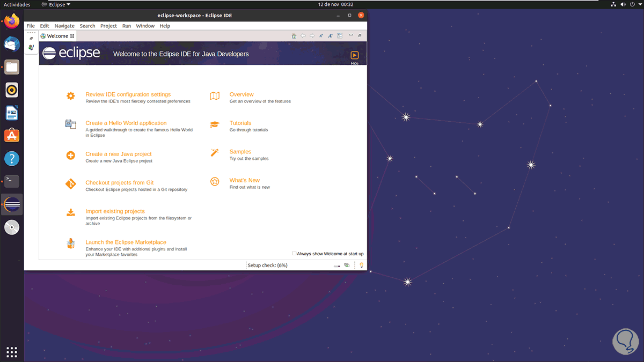Click the Hide play icon
Viewport: 644px width, 362px height.
click(355, 55)
